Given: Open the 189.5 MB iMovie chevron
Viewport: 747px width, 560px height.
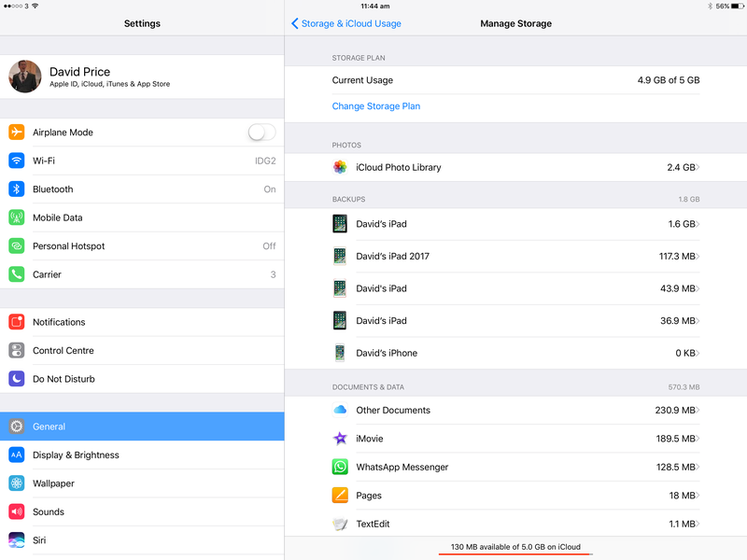Looking at the screenshot, I should point(698,439).
